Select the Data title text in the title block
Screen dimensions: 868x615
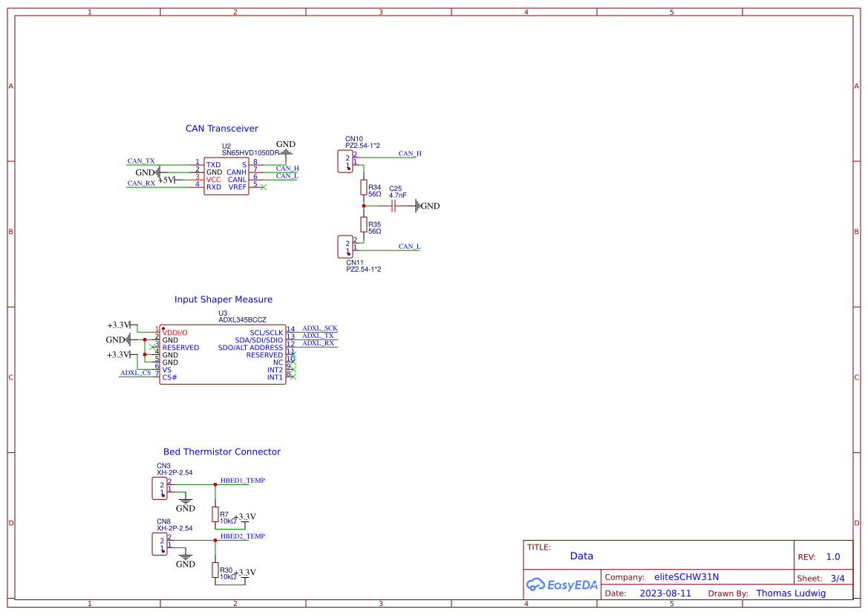(582, 556)
